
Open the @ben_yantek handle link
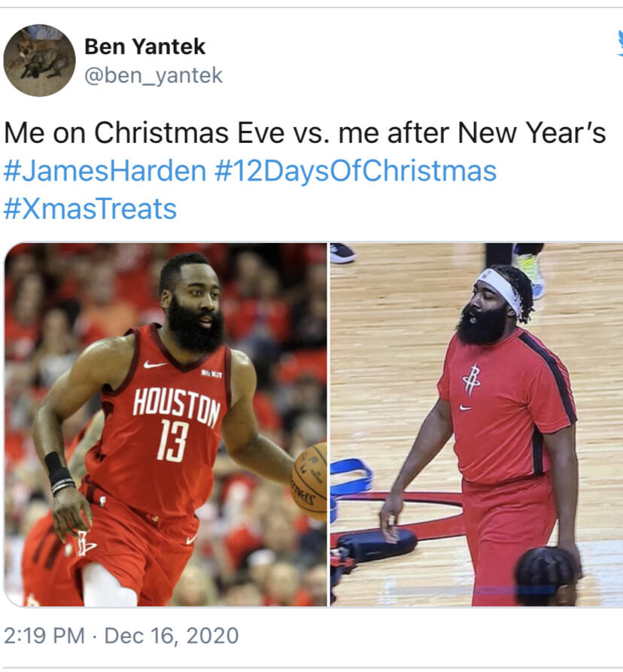coord(153,75)
